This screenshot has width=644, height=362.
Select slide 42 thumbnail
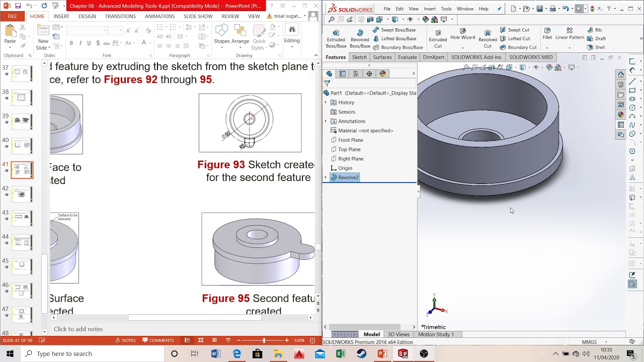point(22,194)
